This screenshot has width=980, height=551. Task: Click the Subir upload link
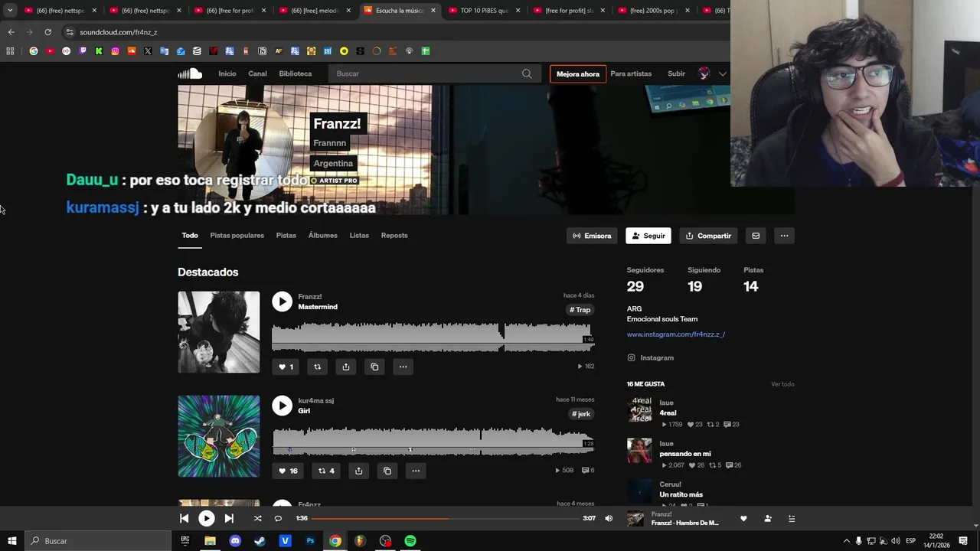676,73
